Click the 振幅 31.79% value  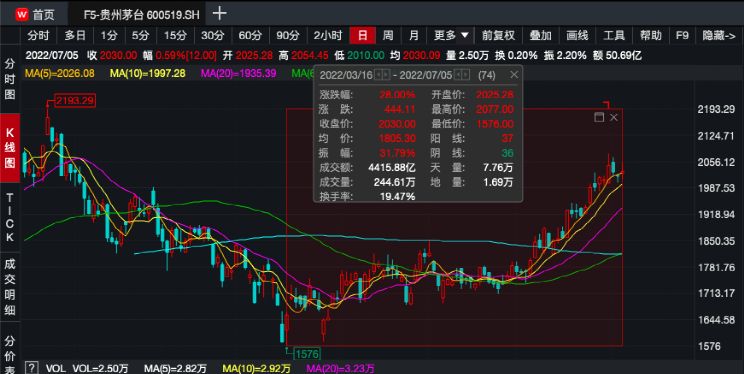coord(397,153)
